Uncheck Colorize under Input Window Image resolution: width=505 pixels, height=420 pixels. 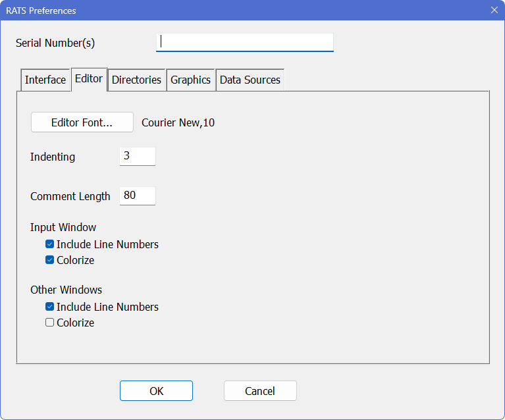pyautogui.click(x=50, y=260)
